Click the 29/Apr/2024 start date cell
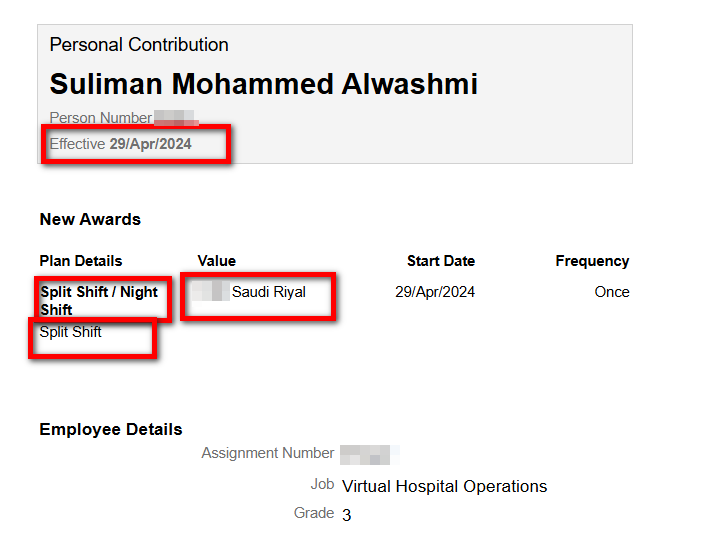 pyautogui.click(x=435, y=292)
